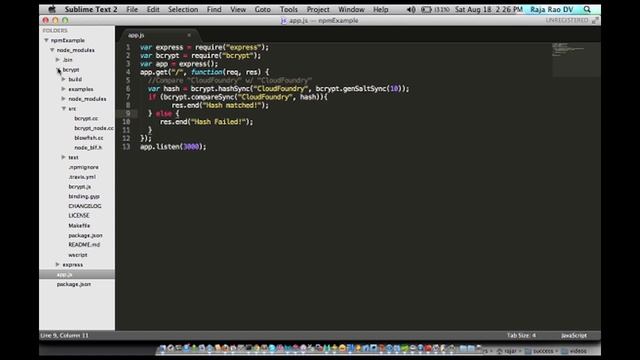Open Makefile in sidebar
This screenshot has height=360, width=640.
point(79,225)
